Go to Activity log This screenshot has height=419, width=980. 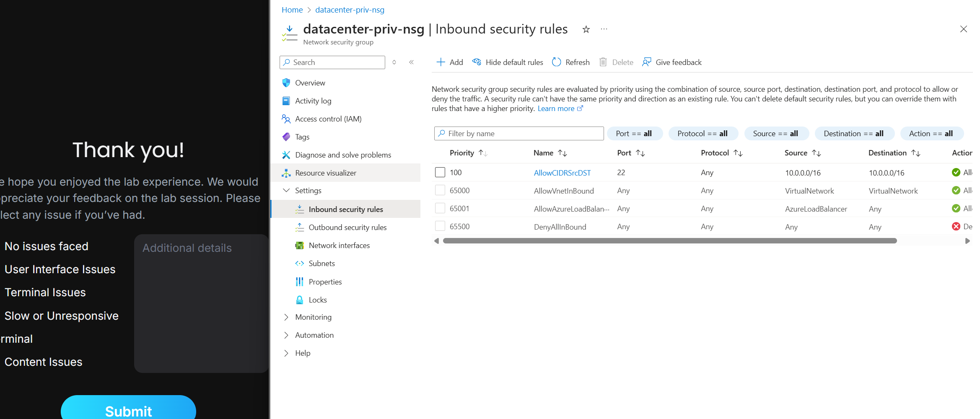313,101
